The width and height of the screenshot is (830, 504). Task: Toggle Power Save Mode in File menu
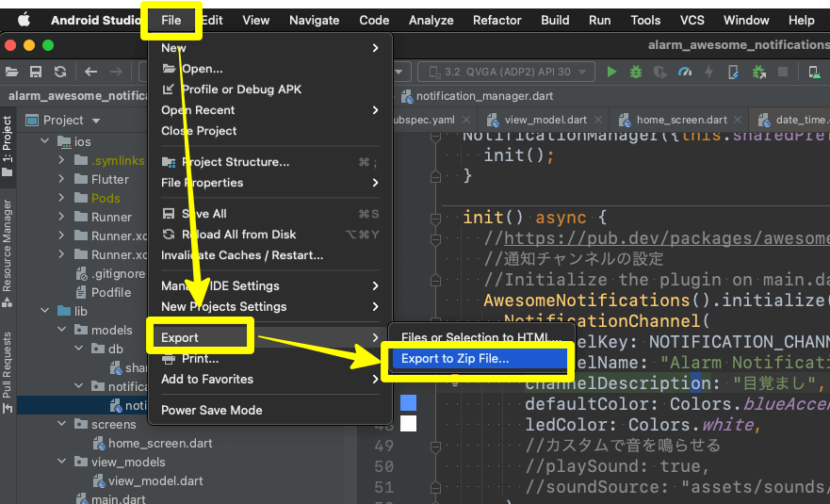212,411
